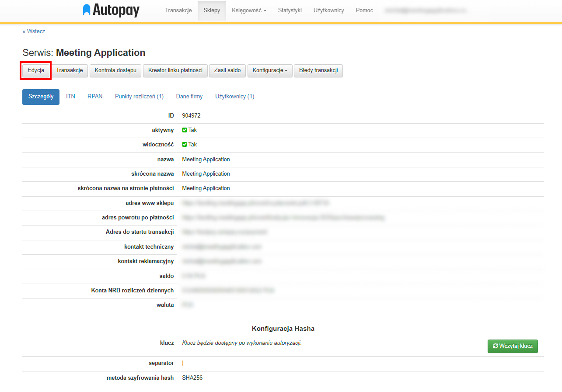Image resolution: width=562 pixels, height=392 pixels.
Task: Click the 'nazwa' value Meeting Application
Action: coord(206,159)
